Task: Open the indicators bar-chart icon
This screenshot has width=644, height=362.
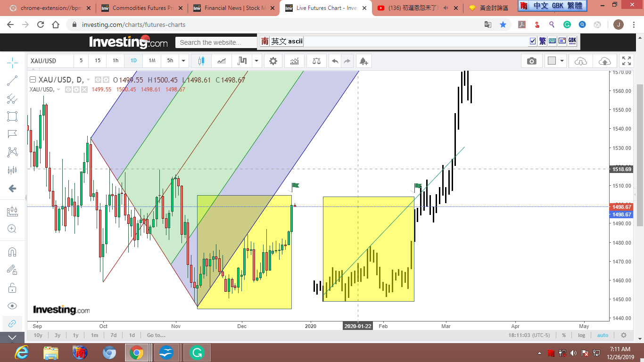Action: 295,61
